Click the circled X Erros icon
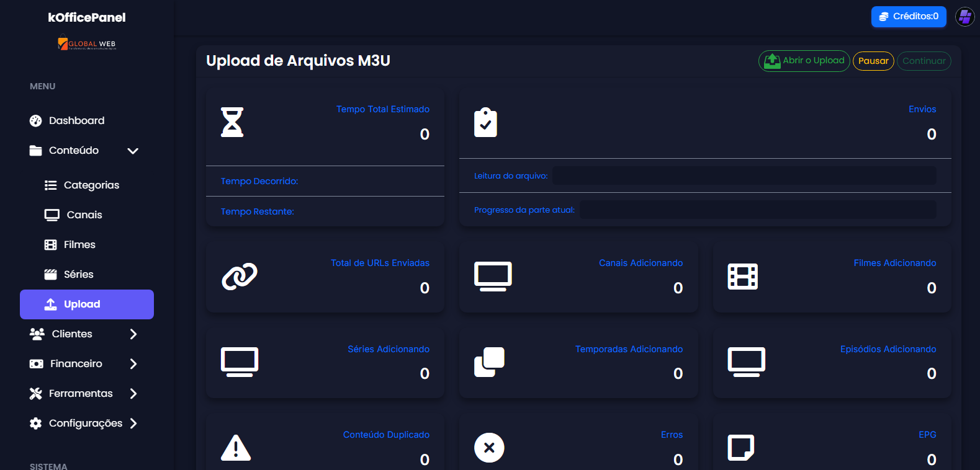Viewport: 980px width, 470px height. (x=489, y=448)
